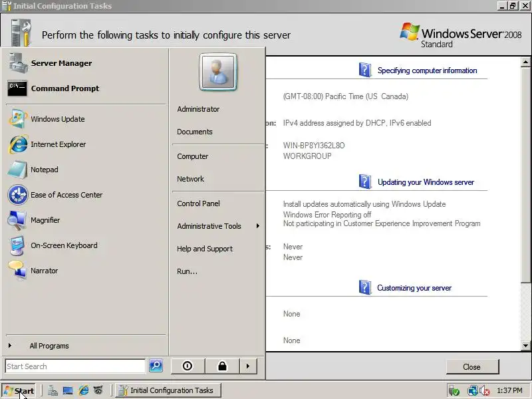This screenshot has width=532, height=399.
Task: Click Show Desktop quick launch icon
Action: 68,391
